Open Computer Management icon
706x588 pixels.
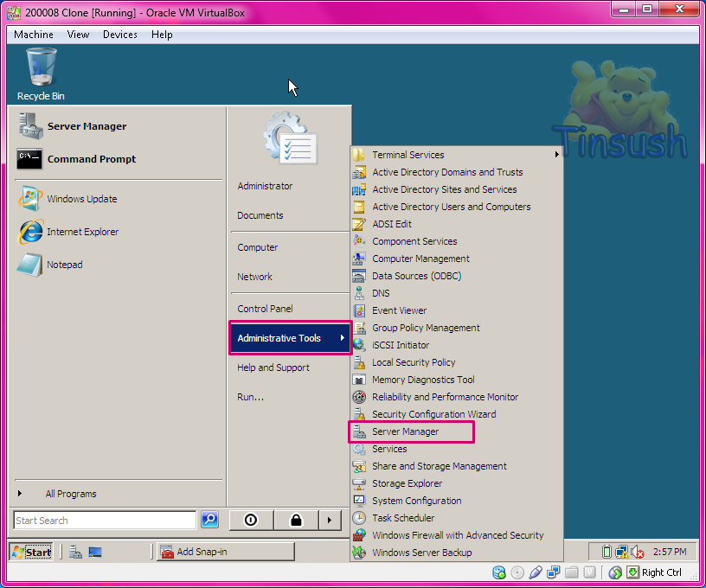click(x=359, y=259)
